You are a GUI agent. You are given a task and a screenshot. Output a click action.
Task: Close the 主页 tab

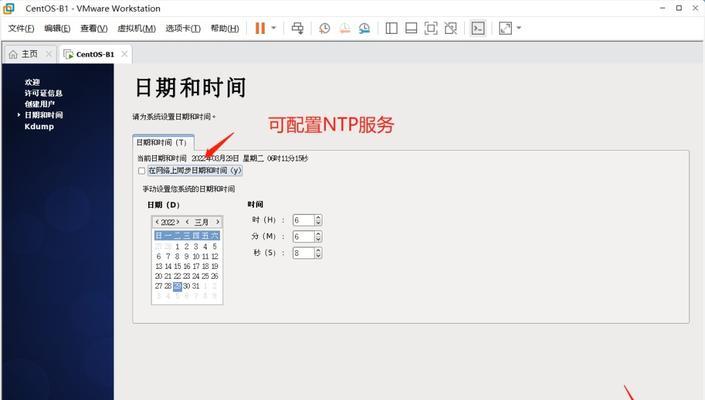[x=49, y=54]
